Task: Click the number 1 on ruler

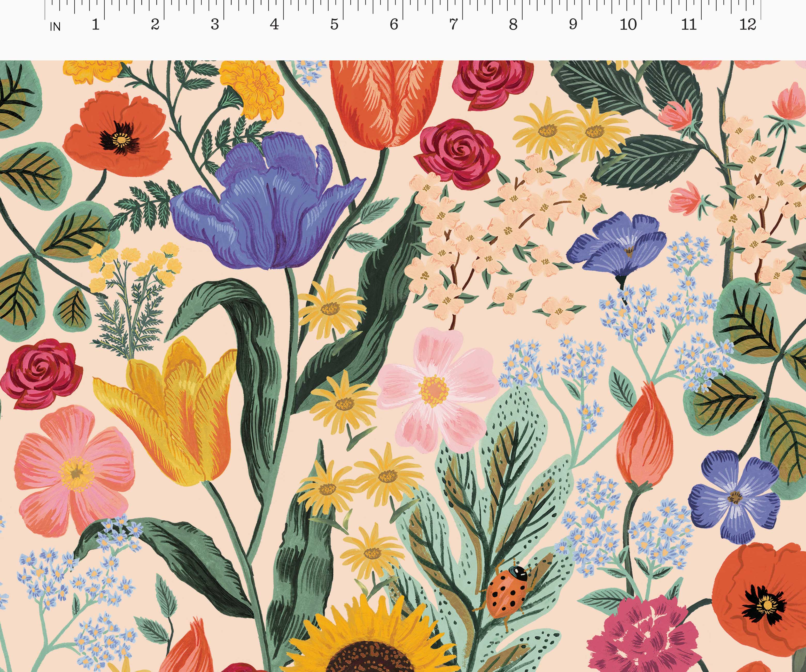Action: coord(96,25)
